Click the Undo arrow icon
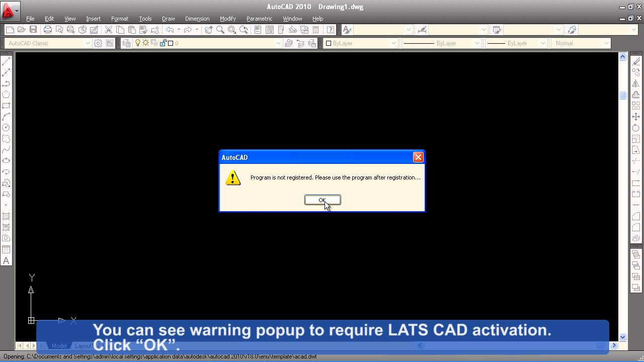Image resolution: width=644 pixels, height=362 pixels. tap(170, 30)
